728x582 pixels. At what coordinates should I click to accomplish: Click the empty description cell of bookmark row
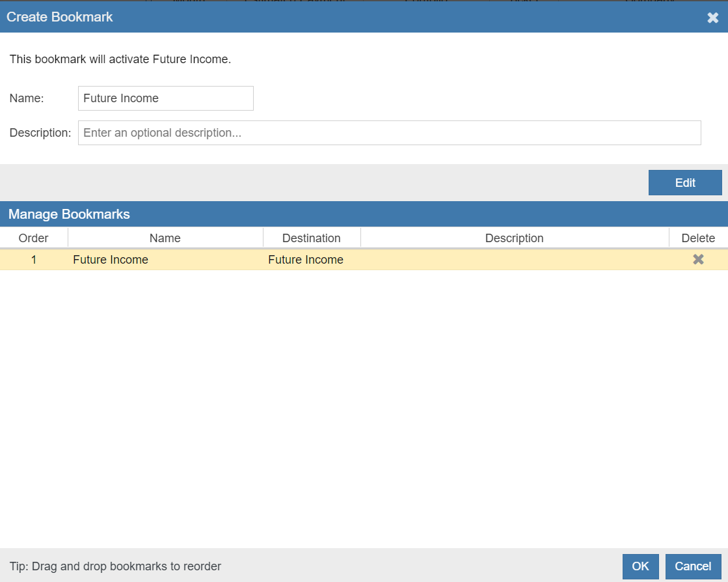click(x=514, y=260)
